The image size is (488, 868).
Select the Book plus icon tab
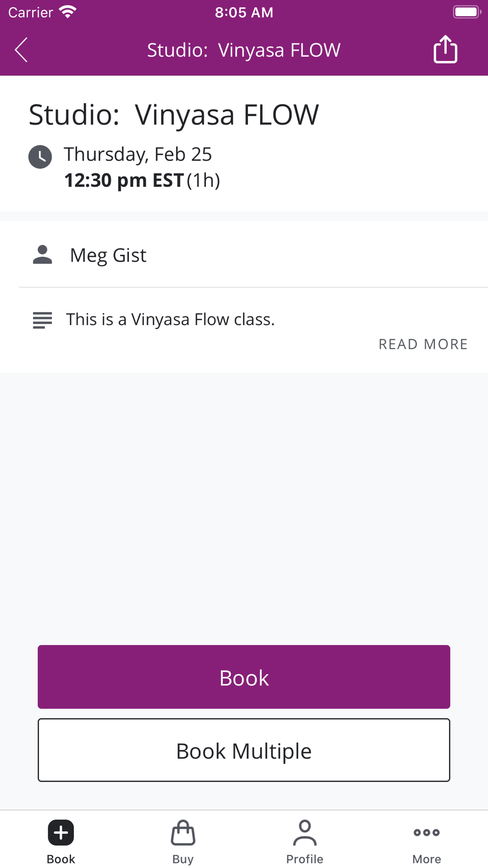[61, 842]
